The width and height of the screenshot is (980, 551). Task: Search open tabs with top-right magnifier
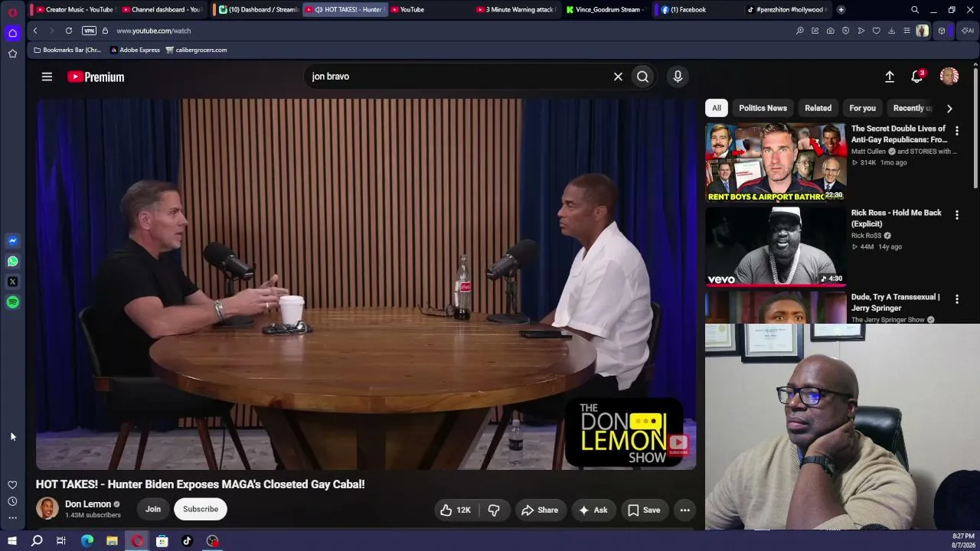click(914, 10)
